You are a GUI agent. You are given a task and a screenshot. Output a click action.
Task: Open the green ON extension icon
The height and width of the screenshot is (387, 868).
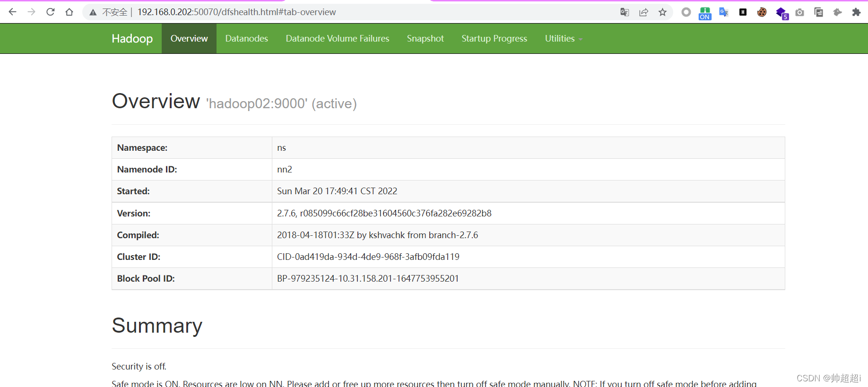[705, 13]
